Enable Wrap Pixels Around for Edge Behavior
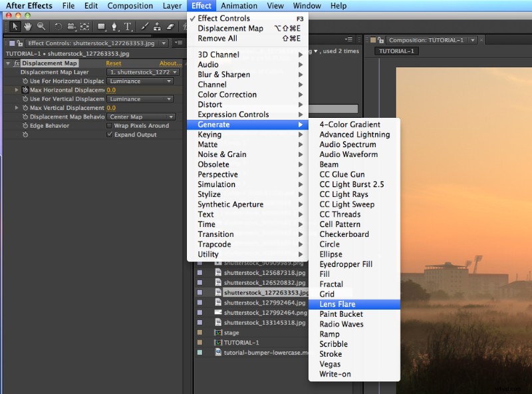Screen dimensions: 532x394 (108, 126)
